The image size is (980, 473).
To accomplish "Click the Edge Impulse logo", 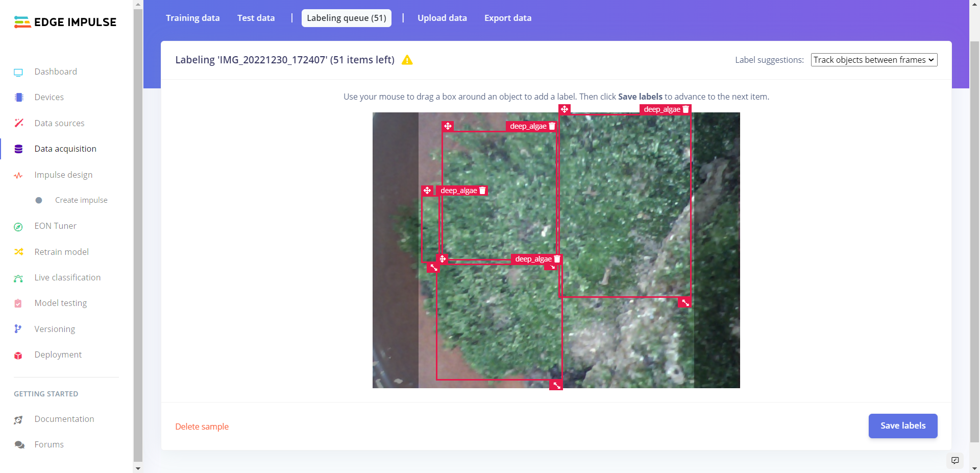I will point(65,22).
